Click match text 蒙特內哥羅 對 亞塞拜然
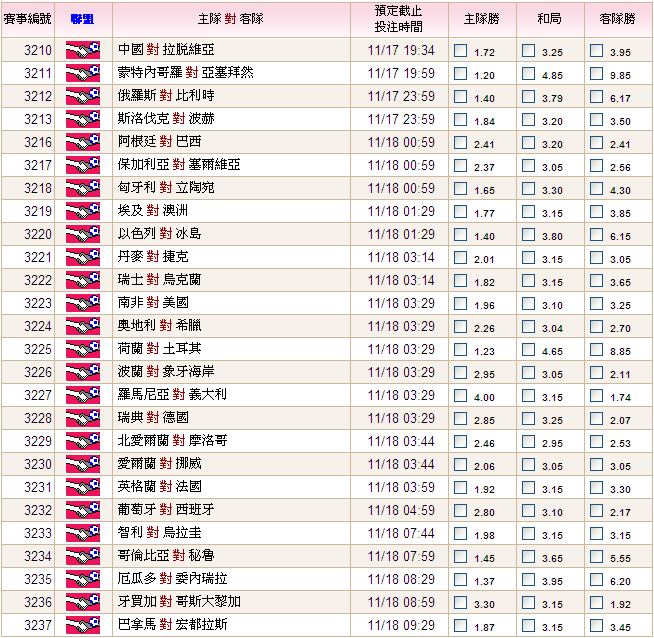Image resolution: width=654 pixels, height=638 pixels. point(185,73)
